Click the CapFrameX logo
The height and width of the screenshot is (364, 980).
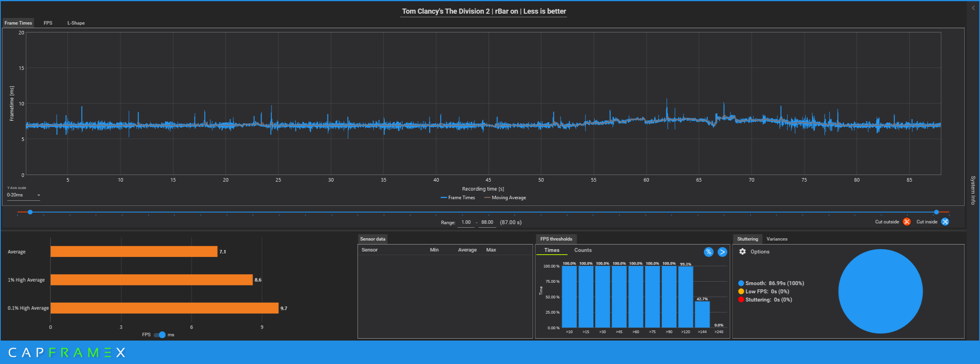[67, 353]
